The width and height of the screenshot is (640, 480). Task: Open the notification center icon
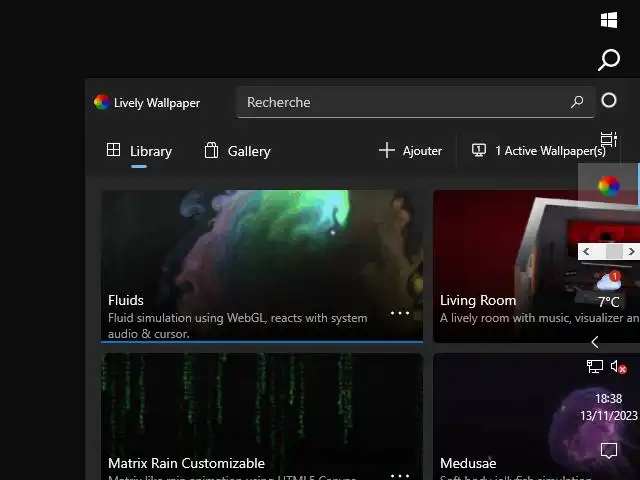click(x=609, y=451)
